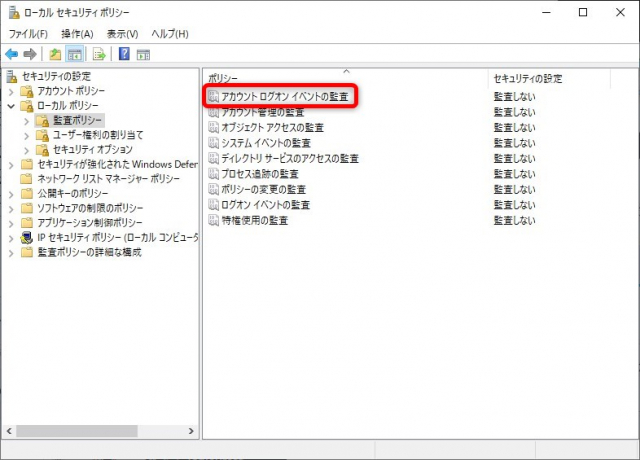
Task: Expand the アカウント ポリシー tree node
Action: point(11,91)
